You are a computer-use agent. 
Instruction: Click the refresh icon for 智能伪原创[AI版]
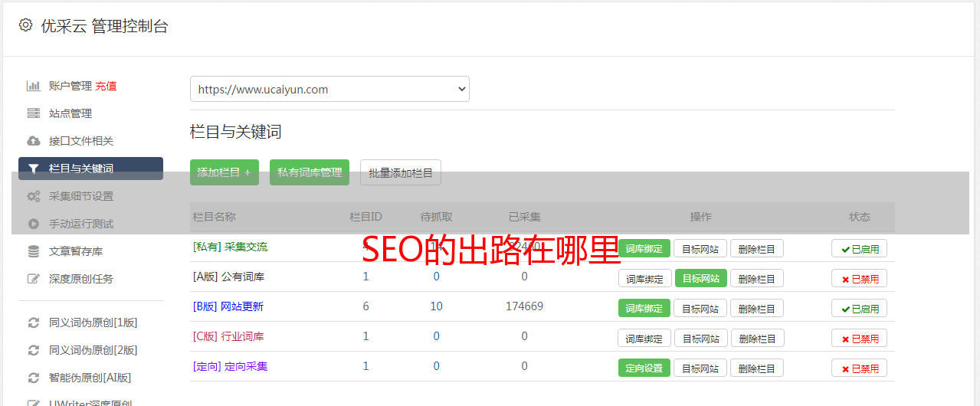click(x=33, y=378)
